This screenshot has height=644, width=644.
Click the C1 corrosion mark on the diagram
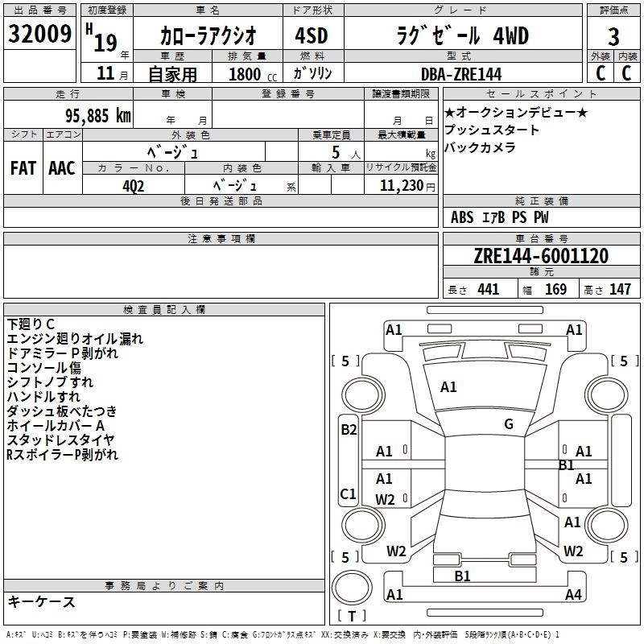[349, 494]
